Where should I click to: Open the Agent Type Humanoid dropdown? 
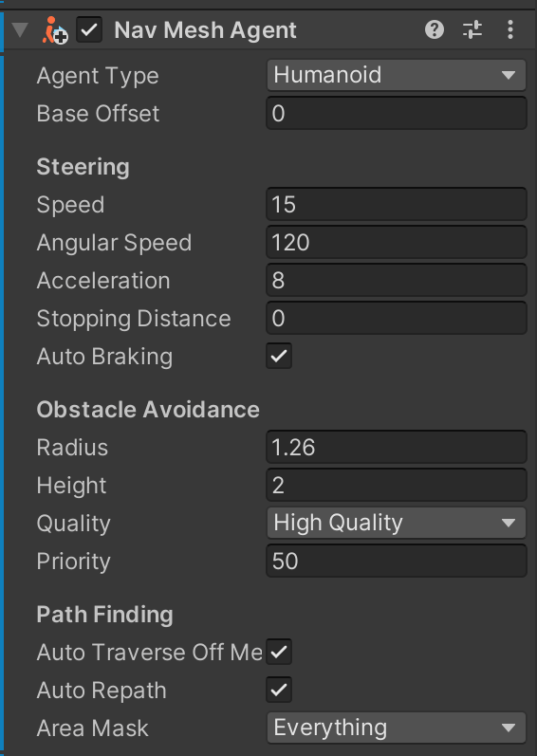pos(397,75)
